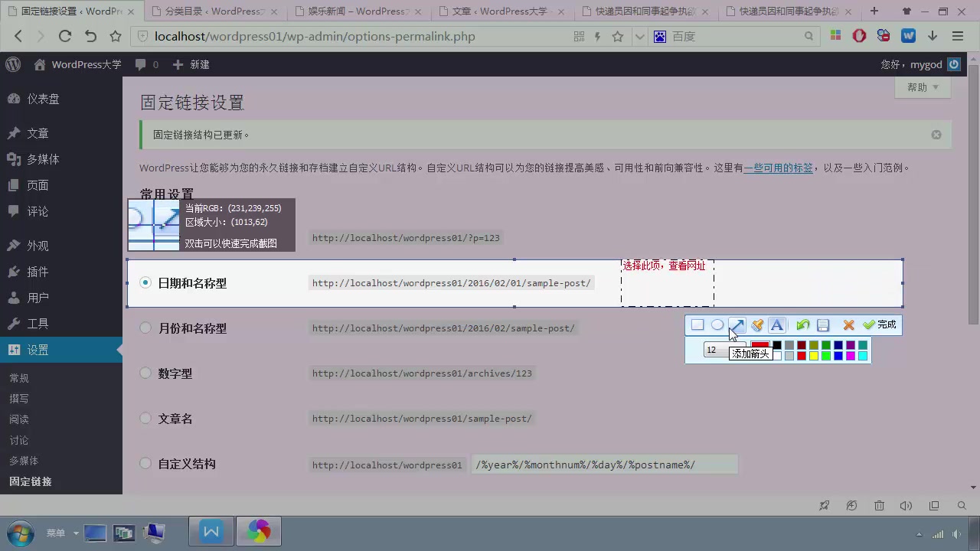Viewport: 980px width, 551px height.
Task: Click the search magnifier in Baidu box
Action: (x=809, y=36)
